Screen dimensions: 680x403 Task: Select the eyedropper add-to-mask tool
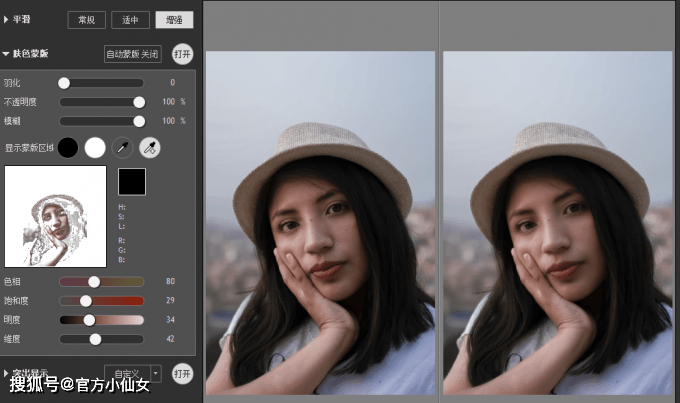pyautogui.click(x=150, y=148)
